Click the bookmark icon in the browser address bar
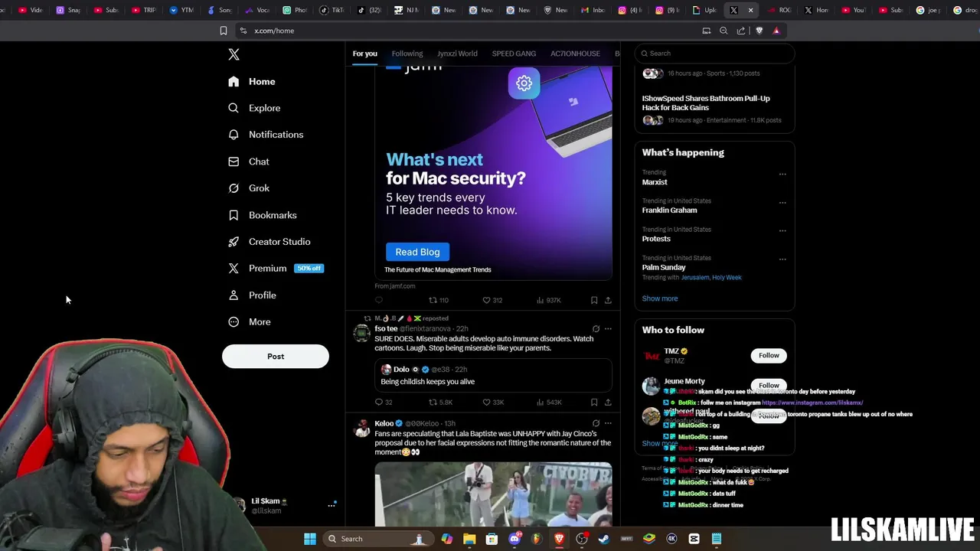980x551 pixels. (223, 31)
